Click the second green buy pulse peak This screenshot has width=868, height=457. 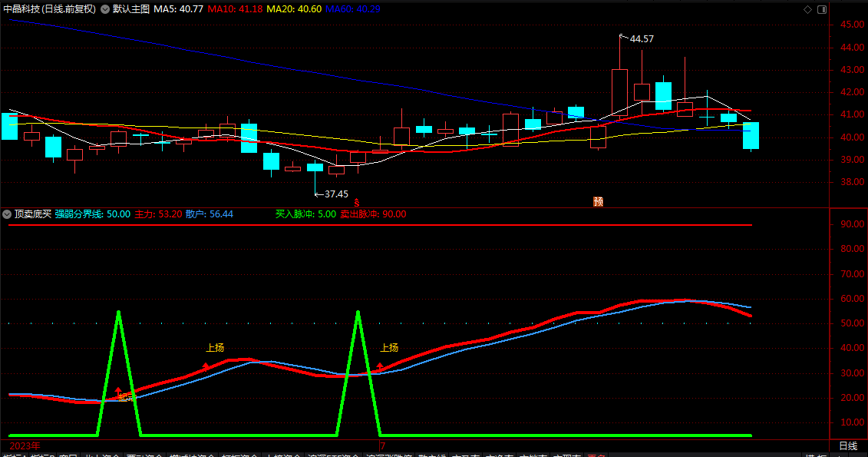pyautogui.click(x=358, y=313)
